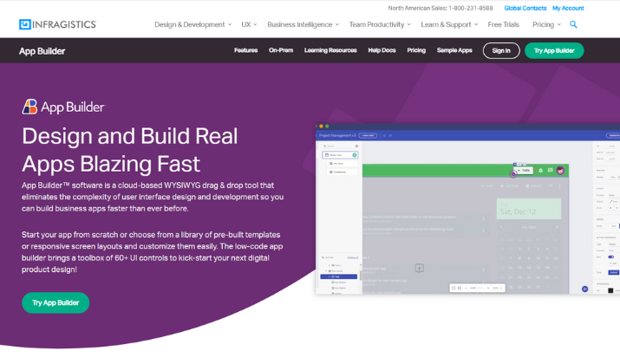Open the Free Trials link
This screenshot has height=364, width=620.
coord(503,24)
